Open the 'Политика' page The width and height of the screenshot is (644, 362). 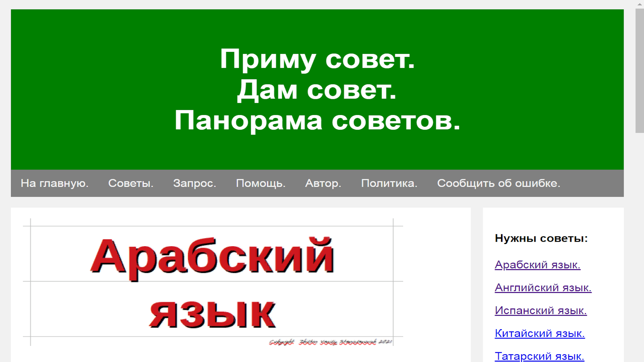389,183
